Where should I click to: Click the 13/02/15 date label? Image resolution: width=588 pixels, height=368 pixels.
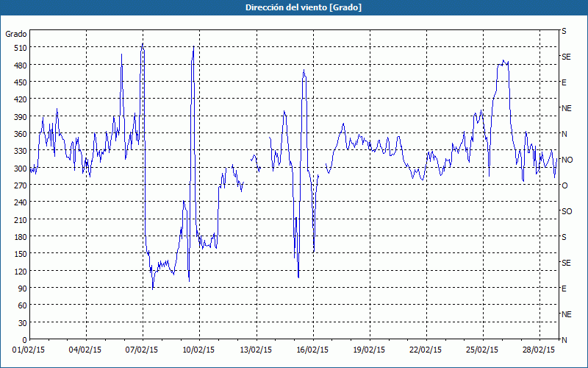pos(256,350)
